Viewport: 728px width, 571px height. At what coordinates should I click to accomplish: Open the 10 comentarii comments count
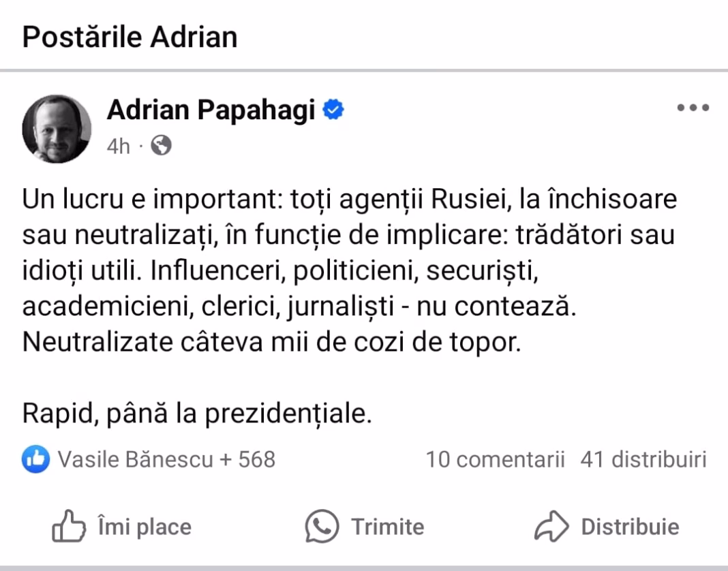(496, 460)
